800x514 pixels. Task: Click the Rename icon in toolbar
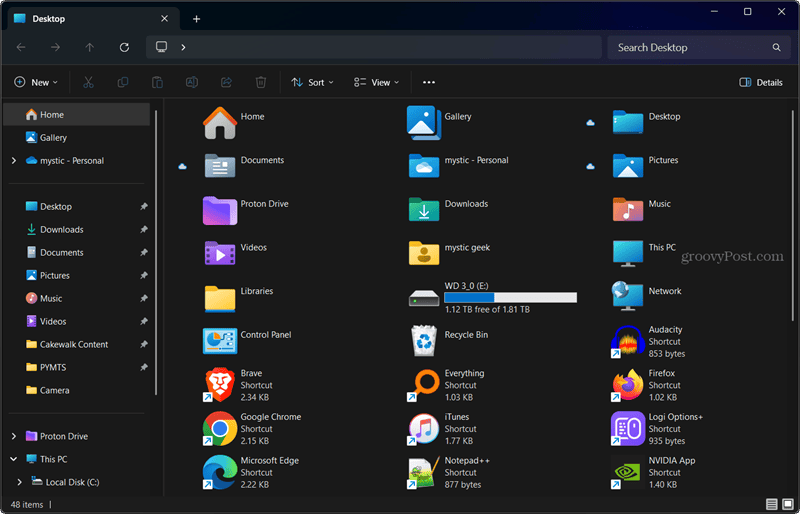point(192,82)
